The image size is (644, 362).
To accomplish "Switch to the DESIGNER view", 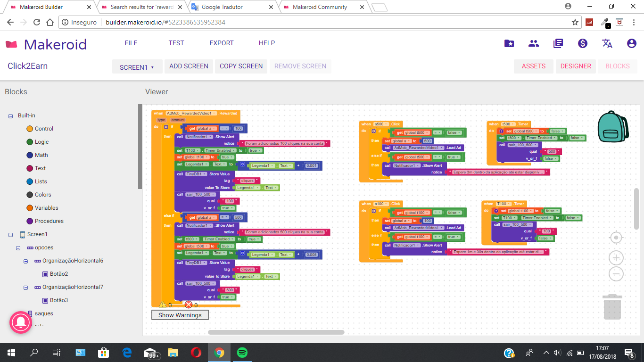I will (x=576, y=66).
